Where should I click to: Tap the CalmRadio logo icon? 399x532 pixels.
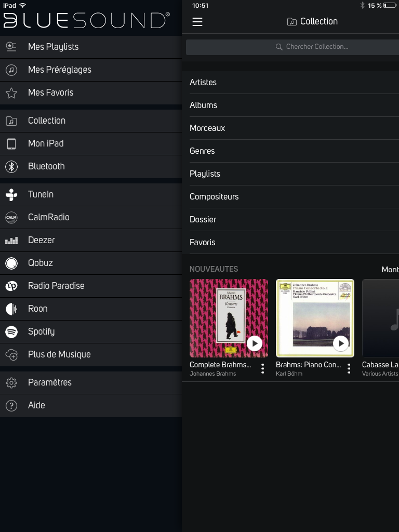pos(11,218)
